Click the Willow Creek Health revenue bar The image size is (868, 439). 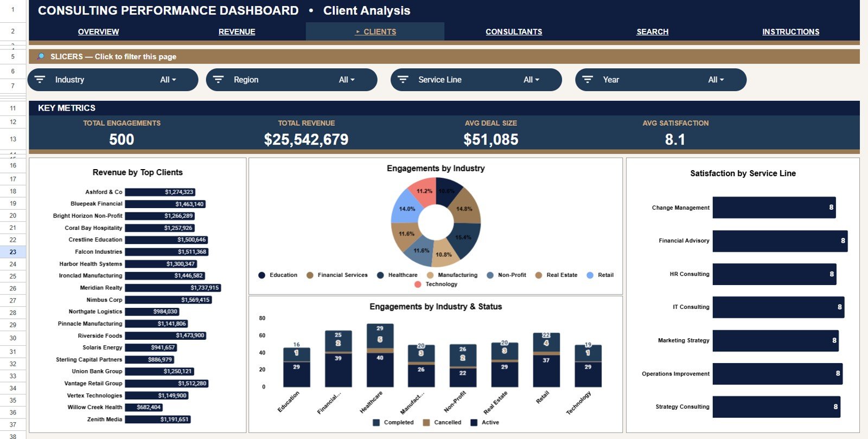click(144, 408)
